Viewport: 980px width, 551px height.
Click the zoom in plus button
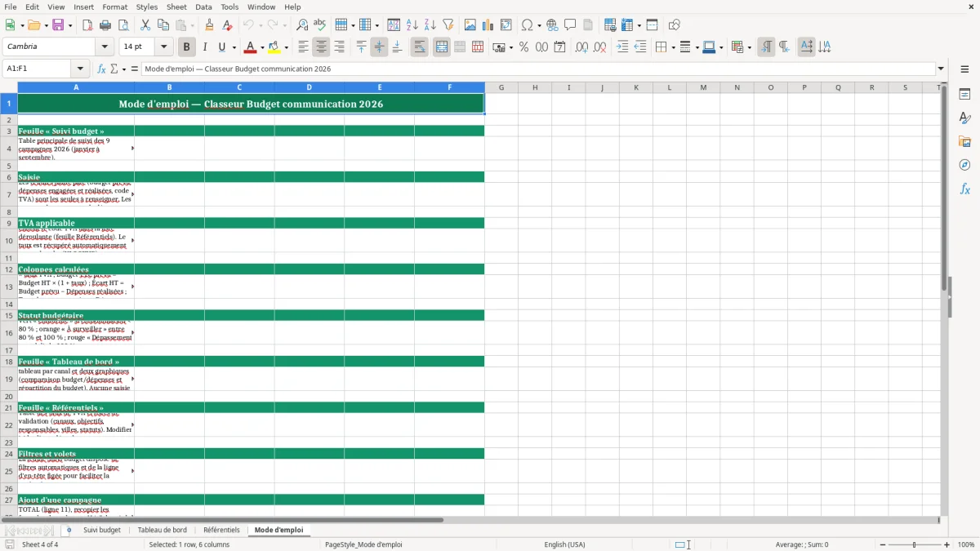[947, 544]
